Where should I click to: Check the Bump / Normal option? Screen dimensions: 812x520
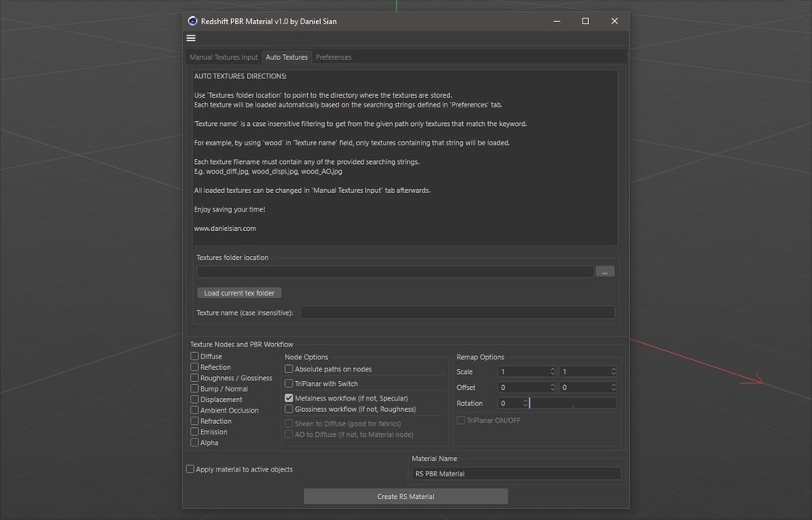pyautogui.click(x=194, y=388)
